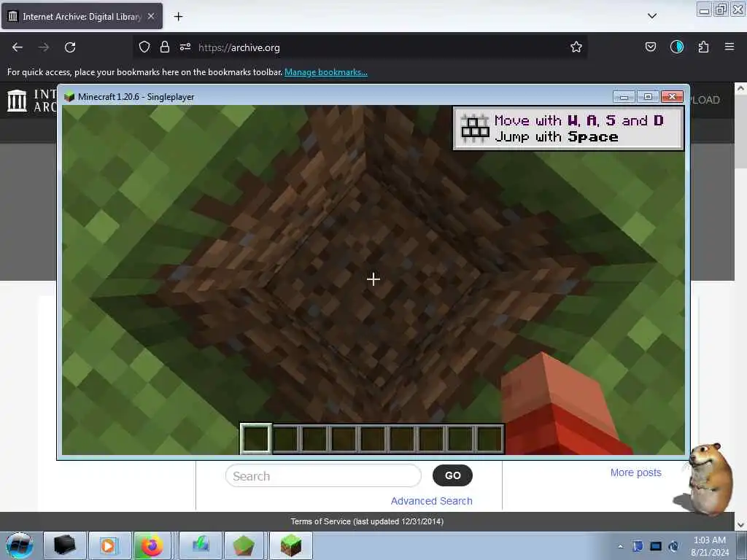Click the movement tutorial hint popup
The width and height of the screenshot is (747, 560).
568,128
